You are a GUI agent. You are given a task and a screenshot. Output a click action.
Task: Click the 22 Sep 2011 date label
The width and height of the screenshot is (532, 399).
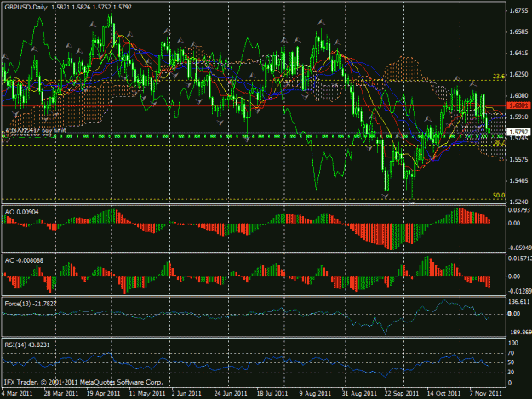(x=402, y=394)
